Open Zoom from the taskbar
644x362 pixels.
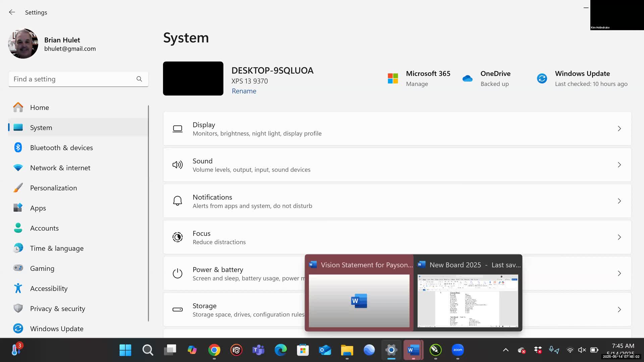[458, 350]
